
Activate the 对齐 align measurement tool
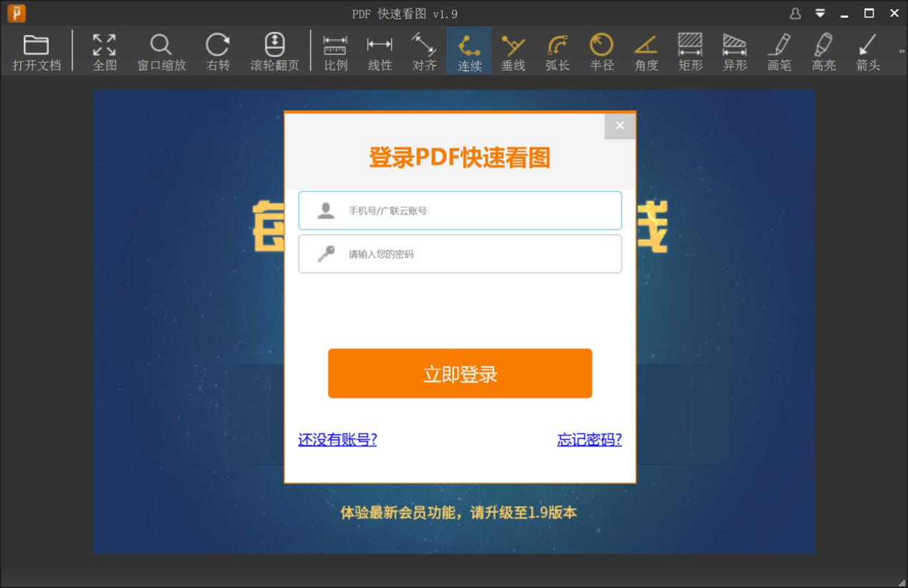click(424, 50)
